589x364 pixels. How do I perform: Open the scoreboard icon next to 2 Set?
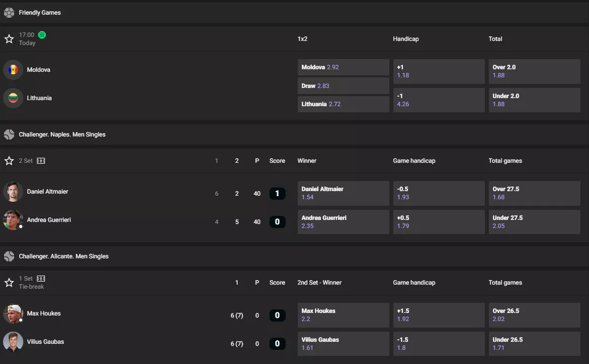pyautogui.click(x=41, y=161)
